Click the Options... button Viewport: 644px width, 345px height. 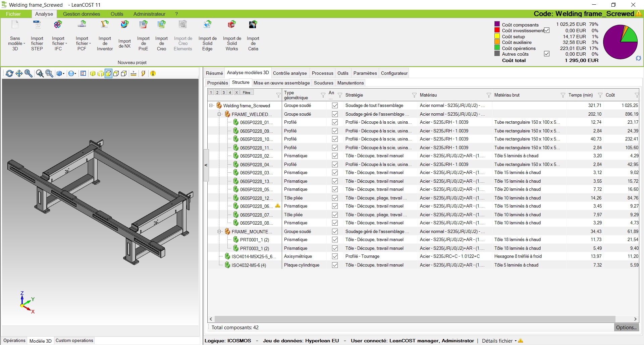[x=626, y=328]
